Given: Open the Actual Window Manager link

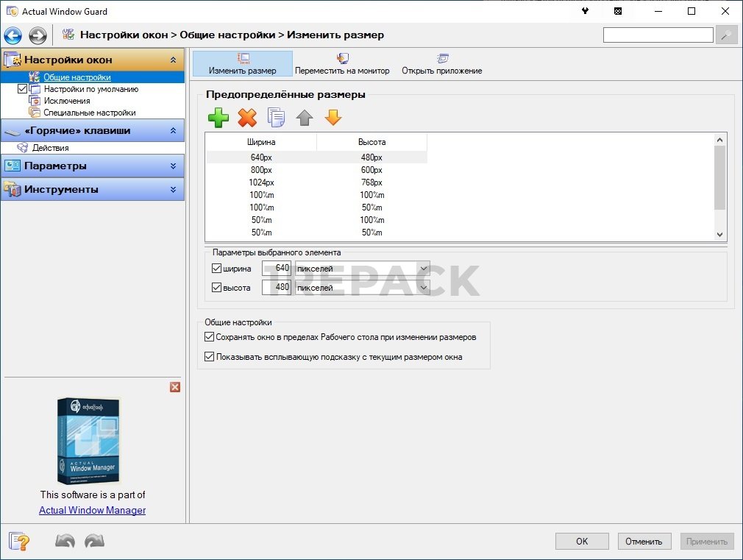Looking at the screenshot, I should click(92, 510).
